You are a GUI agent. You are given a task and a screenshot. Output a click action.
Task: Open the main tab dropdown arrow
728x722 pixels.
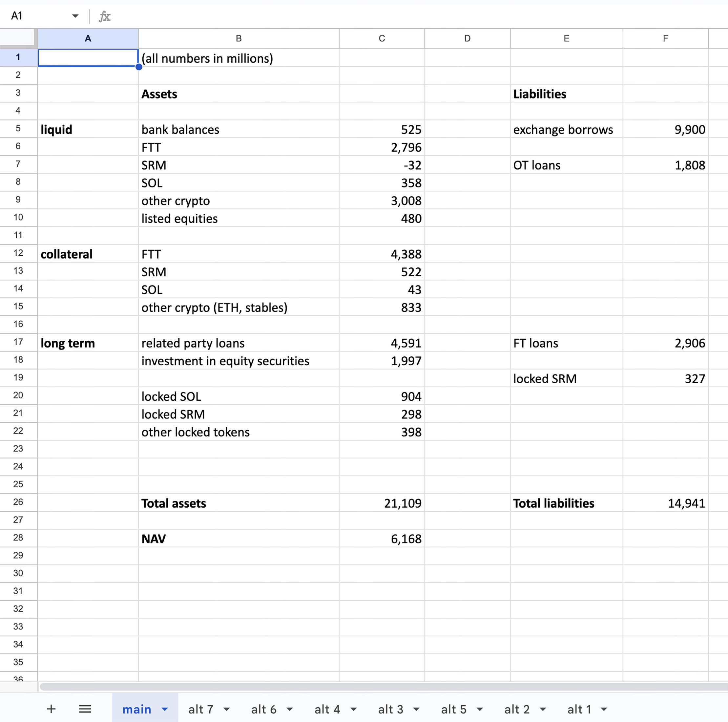point(165,709)
